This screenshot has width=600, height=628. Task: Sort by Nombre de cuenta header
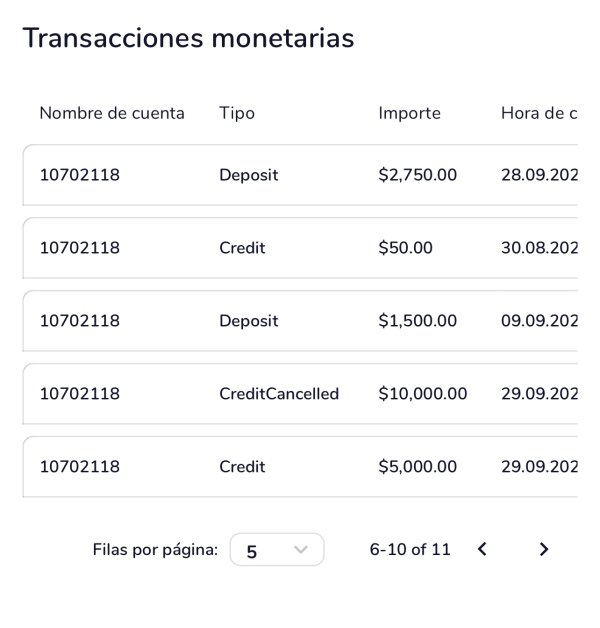tap(112, 113)
